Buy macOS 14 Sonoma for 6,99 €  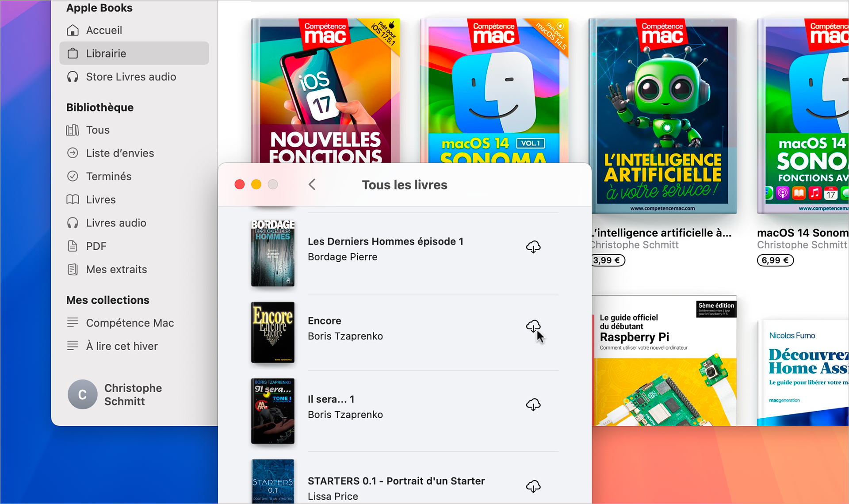[775, 260]
